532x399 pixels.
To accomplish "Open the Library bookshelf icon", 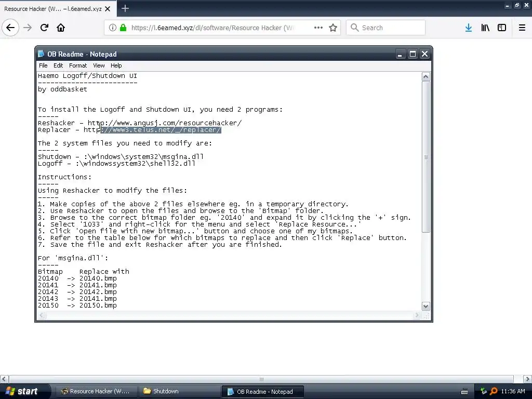I will pos(485,28).
